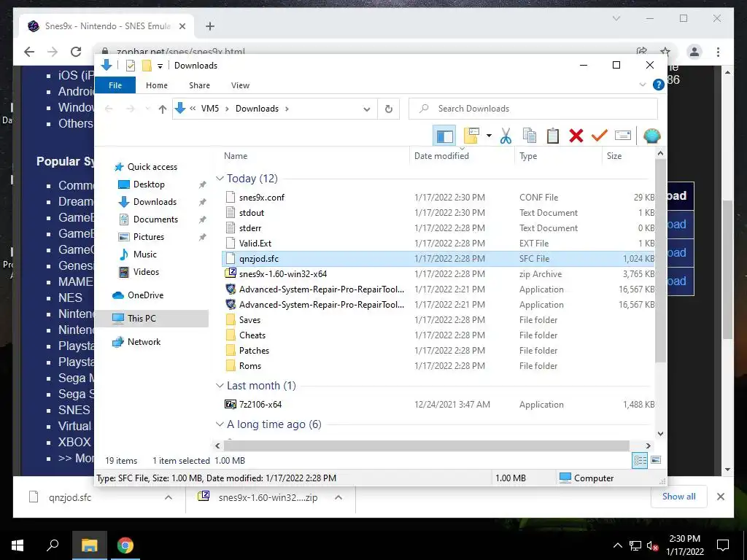Open the Home ribbon tab
Screen dimensions: 747x560
coord(157,85)
